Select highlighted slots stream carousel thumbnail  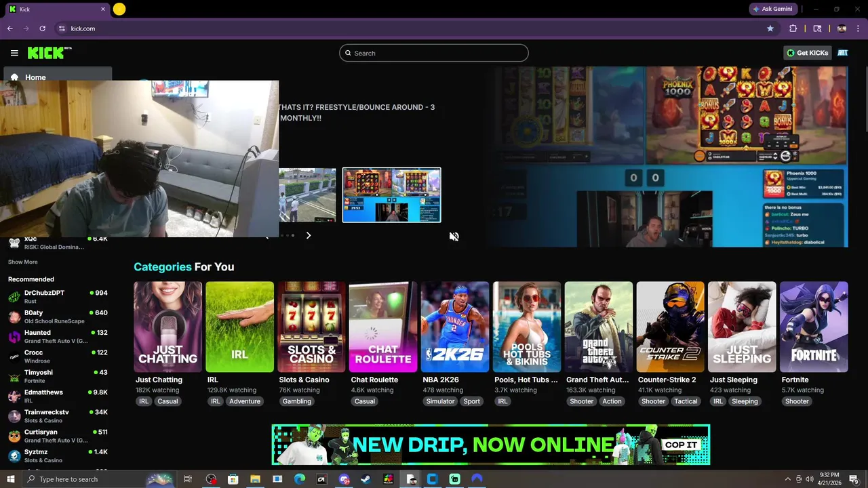coord(392,195)
